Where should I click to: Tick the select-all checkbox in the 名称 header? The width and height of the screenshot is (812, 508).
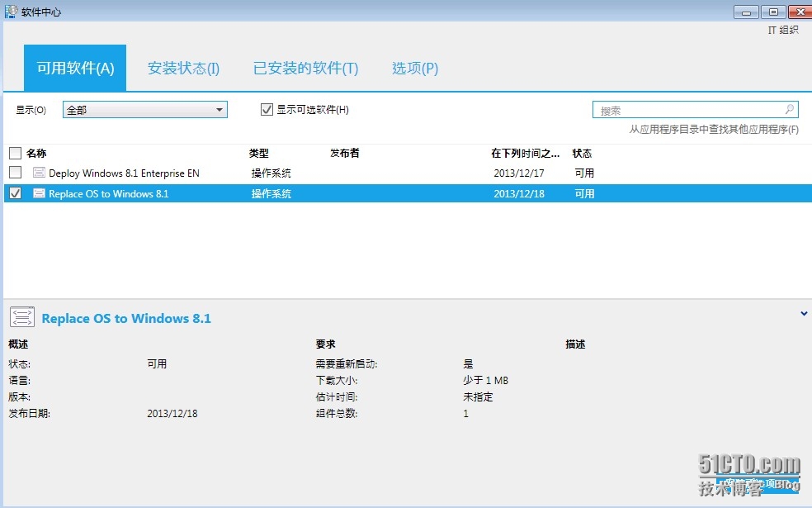pos(15,153)
